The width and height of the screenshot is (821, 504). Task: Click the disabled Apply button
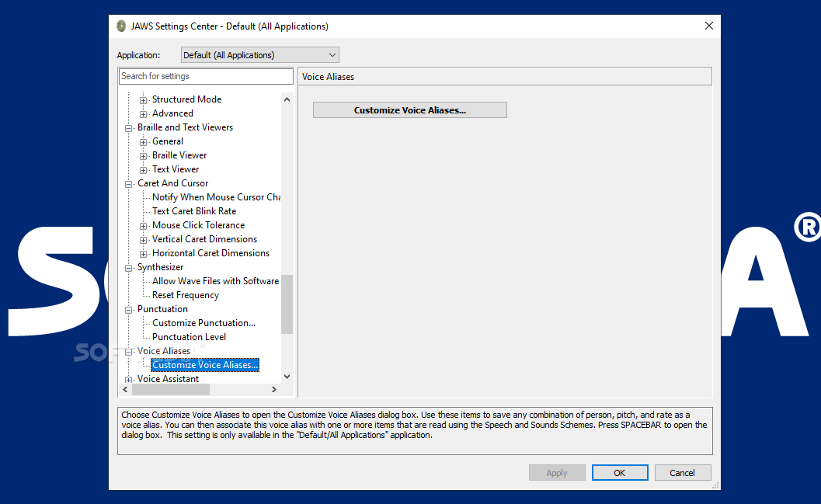pyautogui.click(x=557, y=473)
